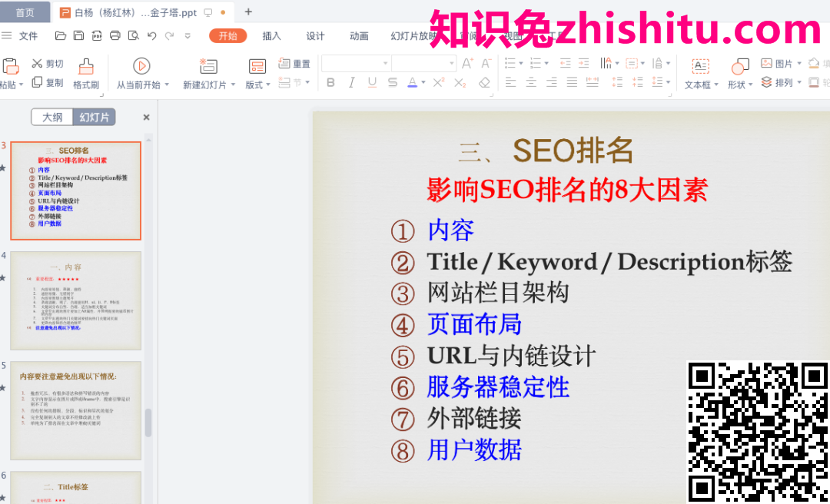830x504 pixels.
Task: Click the Copy (复制) button
Action: click(48, 82)
